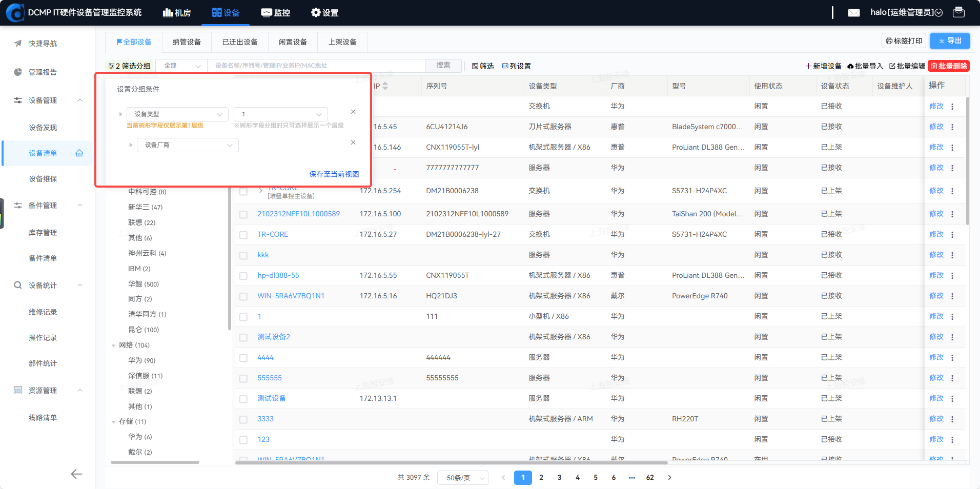Go to the next page arrow in pagination
The width and height of the screenshot is (980, 489).
pos(669,478)
